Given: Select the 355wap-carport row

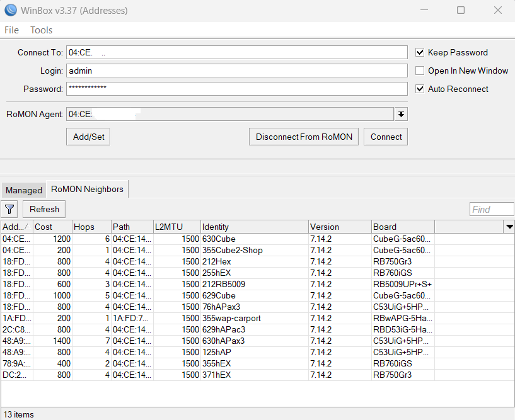Looking at the screenshot, I should click(x=257, y=318).
